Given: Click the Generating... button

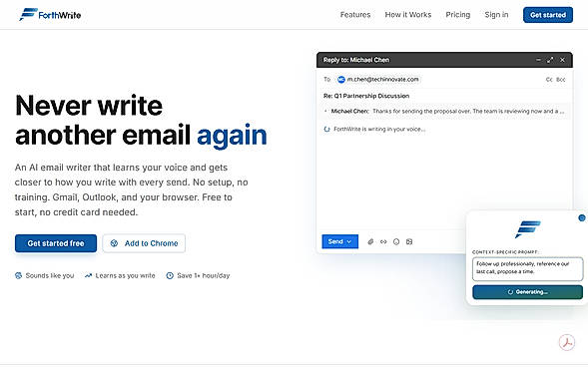Looking at the screenshot, I should [x=528, y=292].
